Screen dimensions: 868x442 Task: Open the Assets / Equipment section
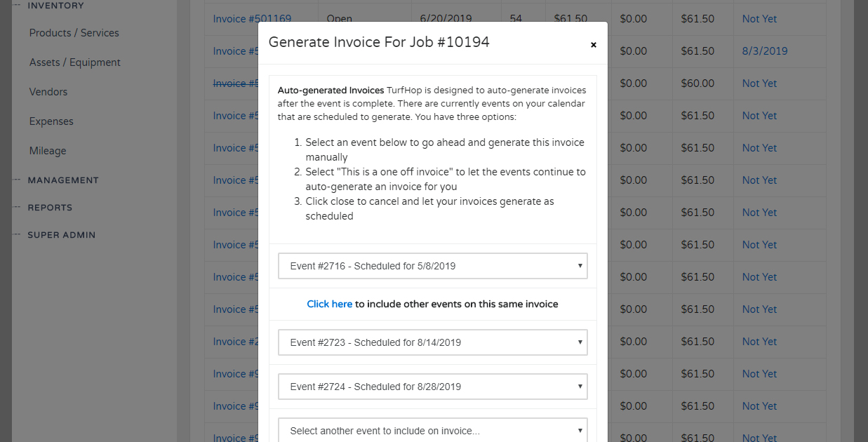coord(75,62)
